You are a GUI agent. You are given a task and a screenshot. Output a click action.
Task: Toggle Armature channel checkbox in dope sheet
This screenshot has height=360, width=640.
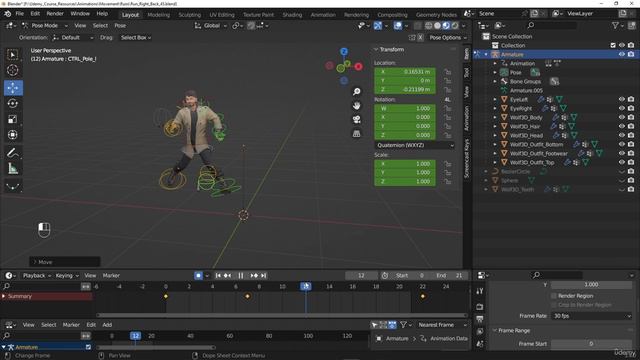point(88,347)
